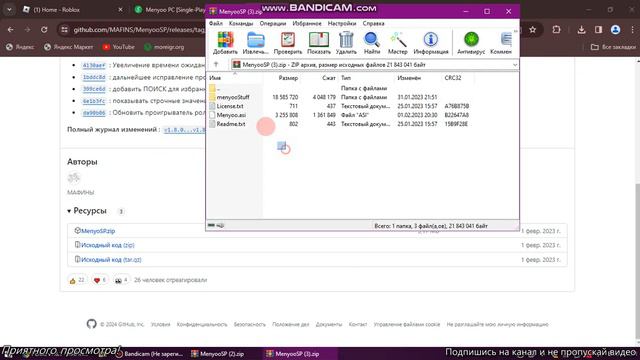Open the Справка menu
Screen dimensions: 640x360
click(x=373, y=24)
